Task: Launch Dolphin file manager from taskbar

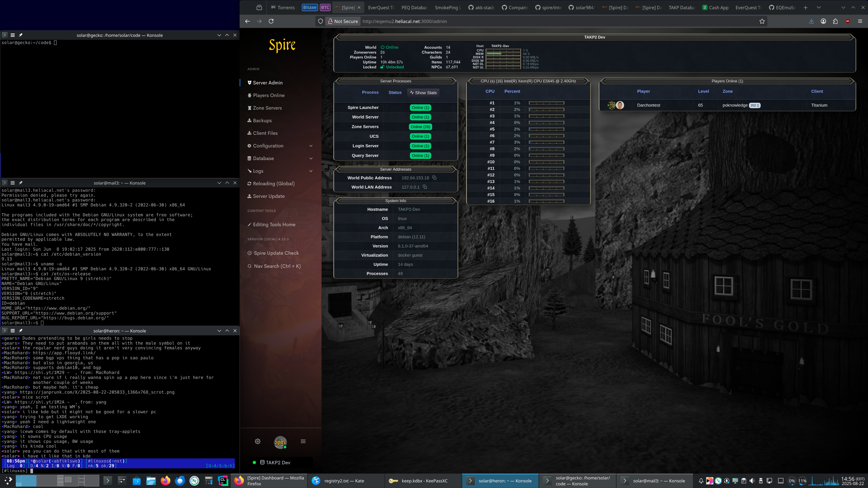Action: [x=151, y=481]
